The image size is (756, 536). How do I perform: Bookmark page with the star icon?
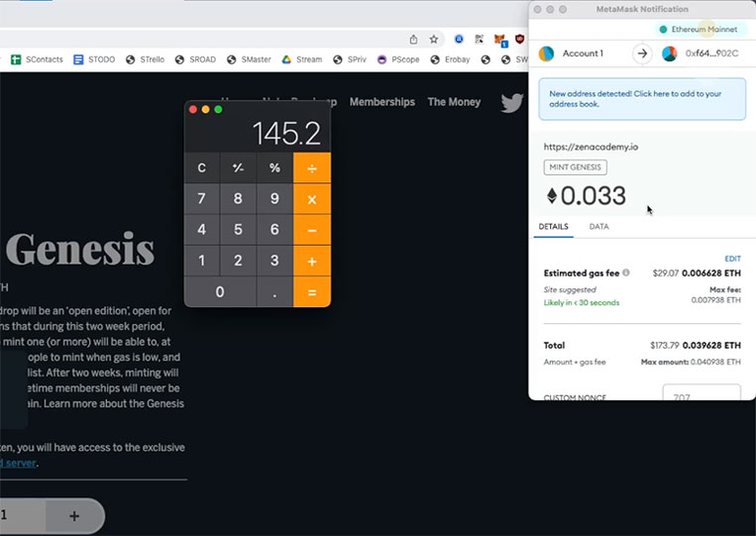click(433, 40)
